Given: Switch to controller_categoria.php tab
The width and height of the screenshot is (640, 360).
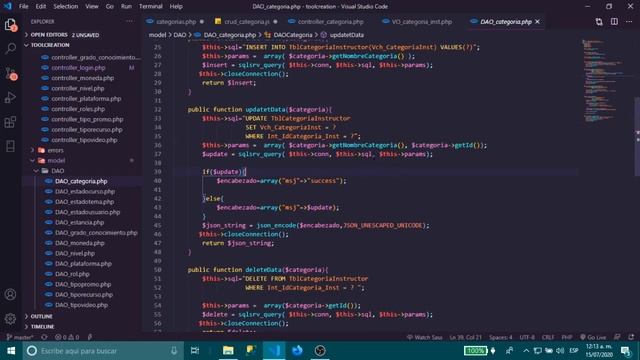Looking at the screenshot, I should click(330, 22).
